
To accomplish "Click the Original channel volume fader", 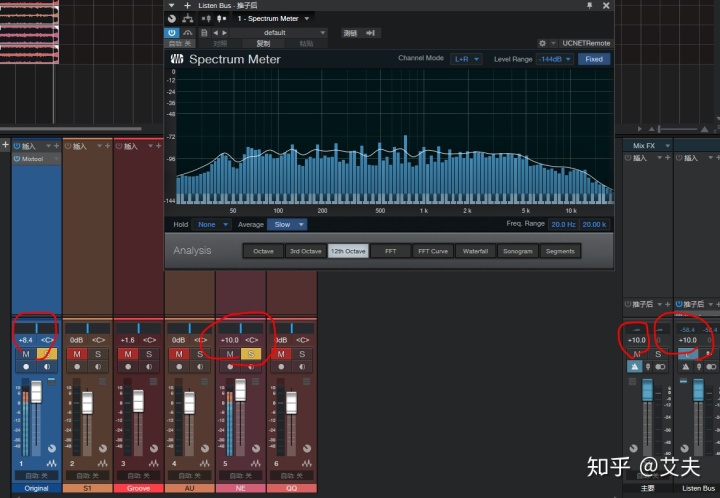I will coord(36,392).
